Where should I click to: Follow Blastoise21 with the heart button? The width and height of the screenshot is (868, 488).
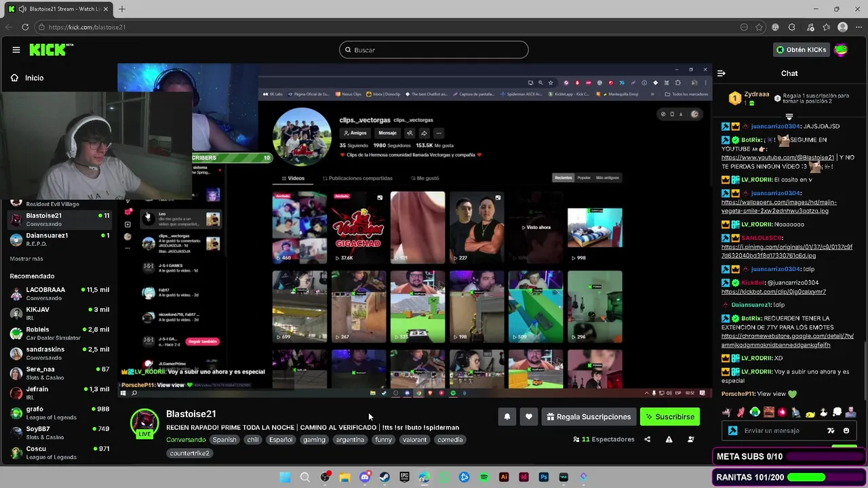coord(529,417)
